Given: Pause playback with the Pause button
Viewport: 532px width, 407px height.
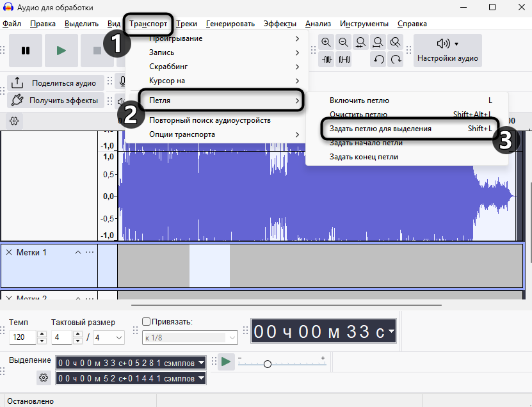Looking at the screenshot, I should (26, 51).
